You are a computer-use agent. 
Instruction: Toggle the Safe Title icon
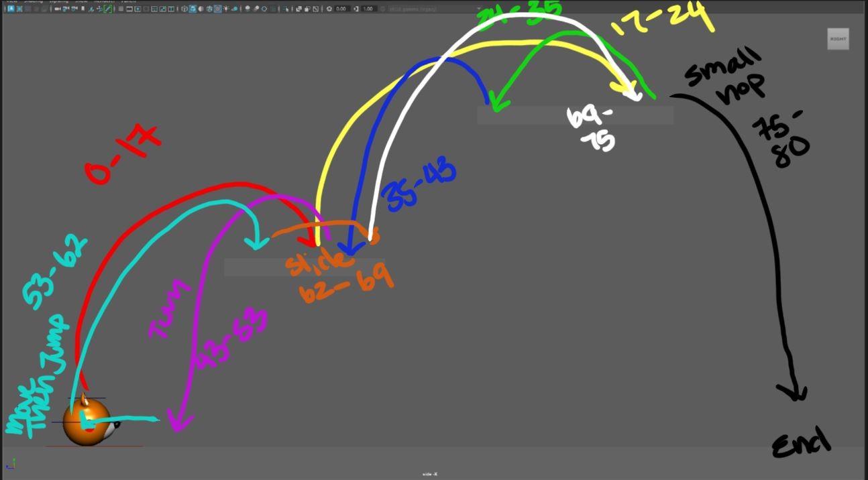pyautogui.click(x=170, y=9)
